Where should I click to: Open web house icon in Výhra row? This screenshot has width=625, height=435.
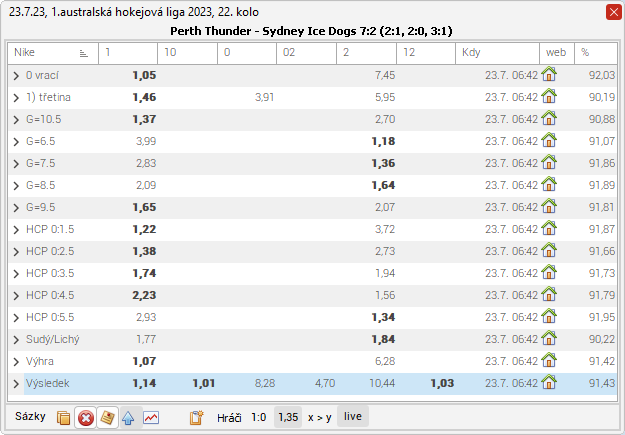point(549,360)
